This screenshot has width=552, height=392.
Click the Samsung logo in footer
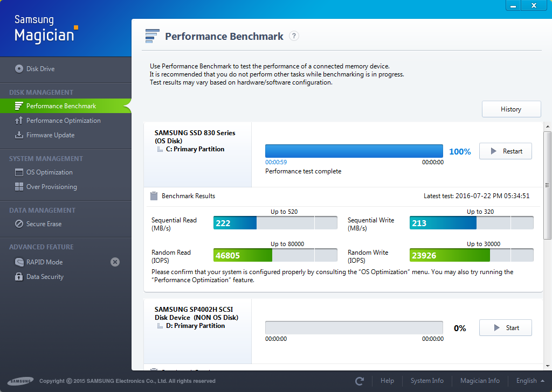(20, 381)
